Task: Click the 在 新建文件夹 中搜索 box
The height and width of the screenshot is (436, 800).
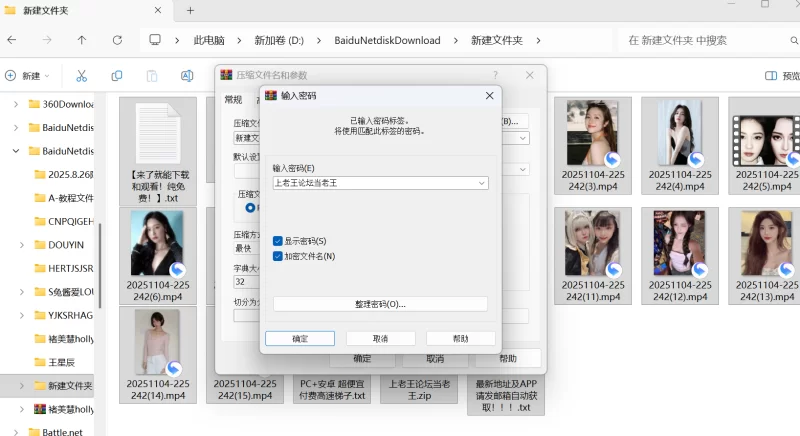Action: click(700, 40)
